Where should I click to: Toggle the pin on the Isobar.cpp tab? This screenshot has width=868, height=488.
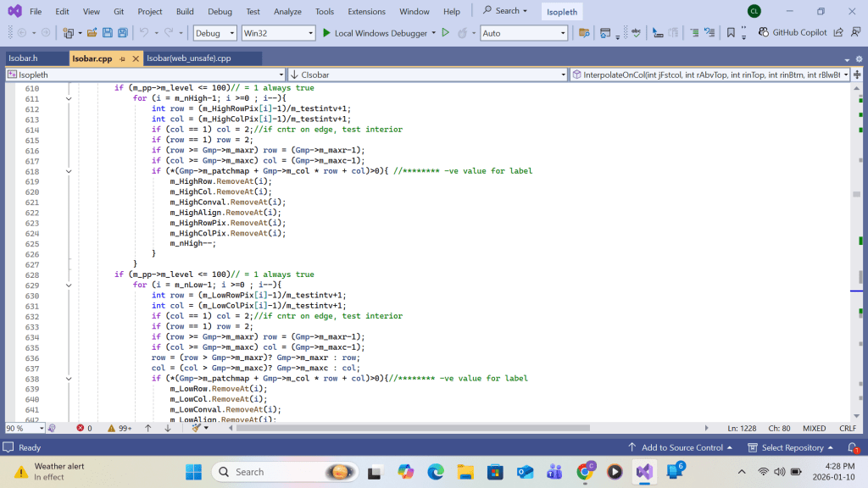[122, 58]
